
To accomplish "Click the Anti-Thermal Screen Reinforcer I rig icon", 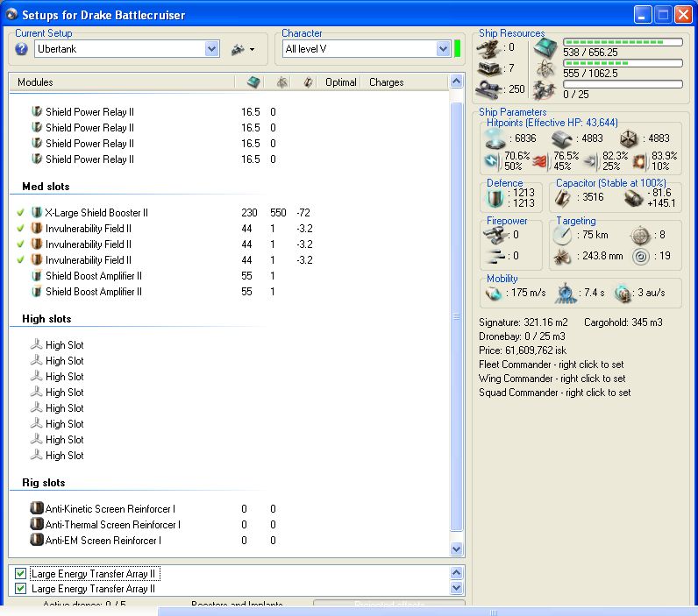I will [37, 524].
